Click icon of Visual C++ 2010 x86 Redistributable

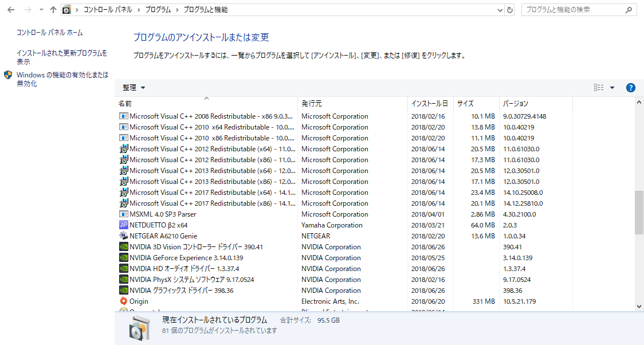[123, 138]
